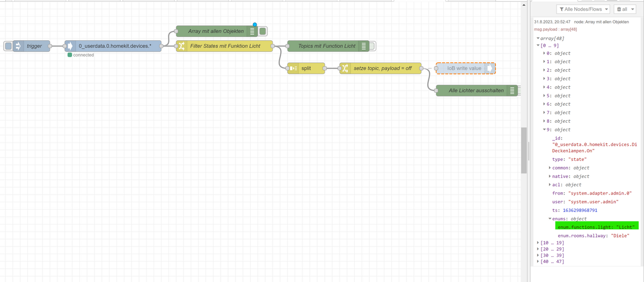The height and width of the screenshot is (282, 644).
Task: Select the Filter States mit Funktion Licht node
Action: coord(225,46)
